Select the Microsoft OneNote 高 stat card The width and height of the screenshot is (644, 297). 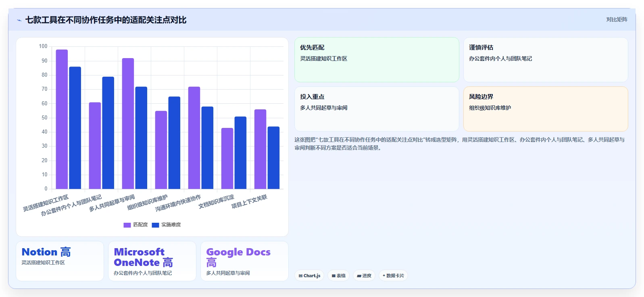(152, 261)
